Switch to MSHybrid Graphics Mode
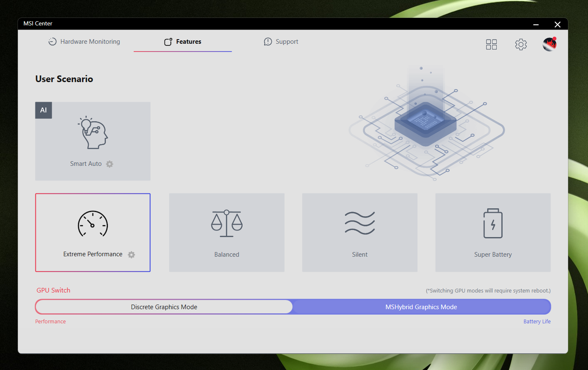The width and height of the screenshot is (588, 370). (x=421, y=307)
